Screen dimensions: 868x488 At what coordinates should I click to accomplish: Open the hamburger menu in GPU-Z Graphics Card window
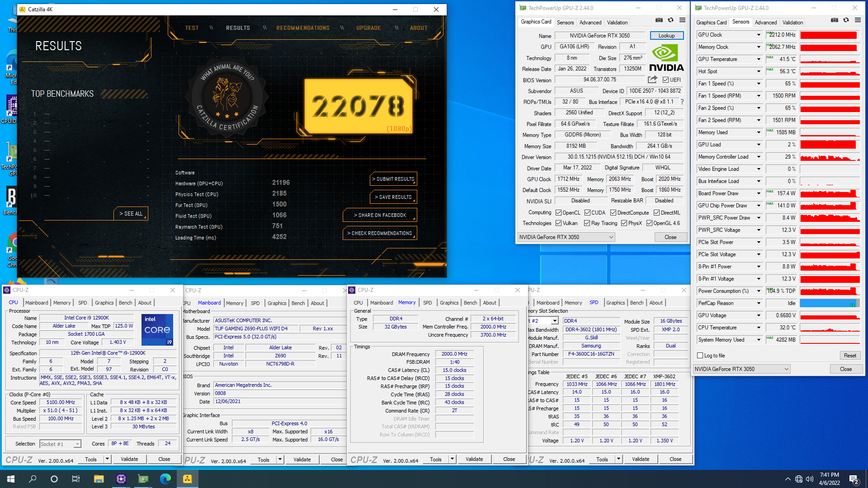(683, 20)
